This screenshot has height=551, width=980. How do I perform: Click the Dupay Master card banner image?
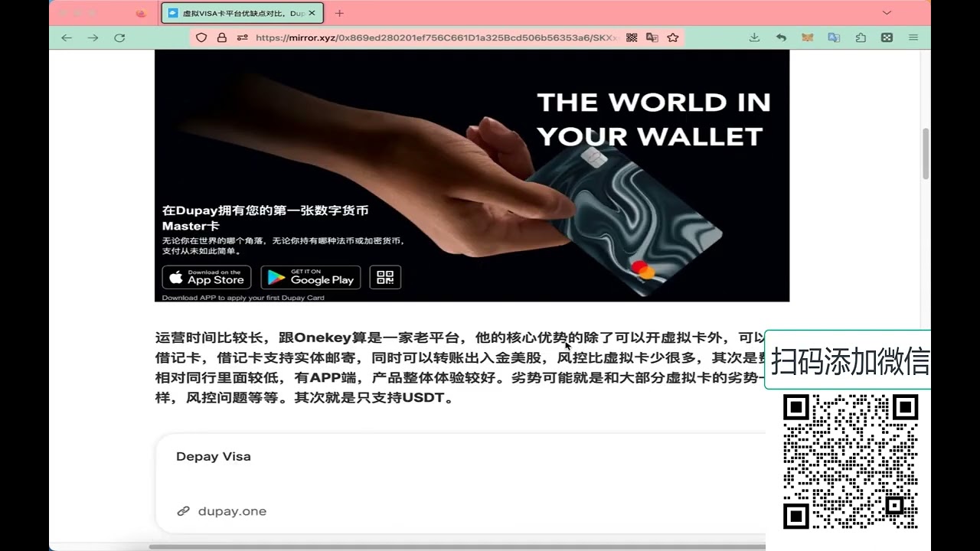(x=472, y=175)
